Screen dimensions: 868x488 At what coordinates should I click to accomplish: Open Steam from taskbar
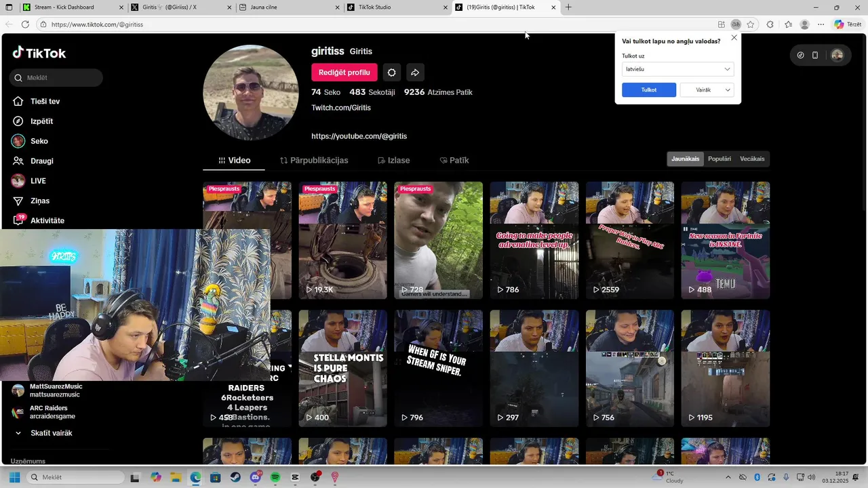pos(235,477)
